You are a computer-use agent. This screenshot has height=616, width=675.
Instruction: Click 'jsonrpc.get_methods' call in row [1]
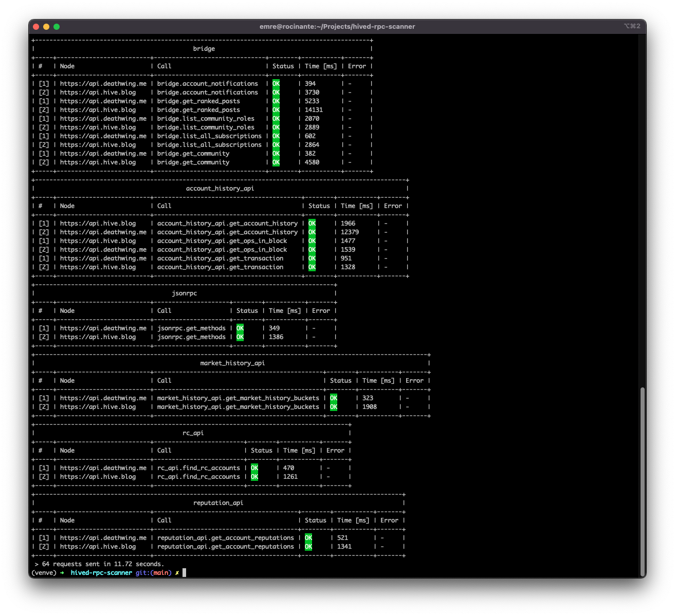191,328
